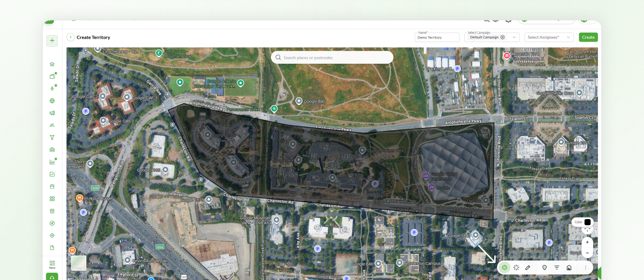Click the Search places or postcodes field
Viewport: 644px width, 280px height.
(332, 57)
